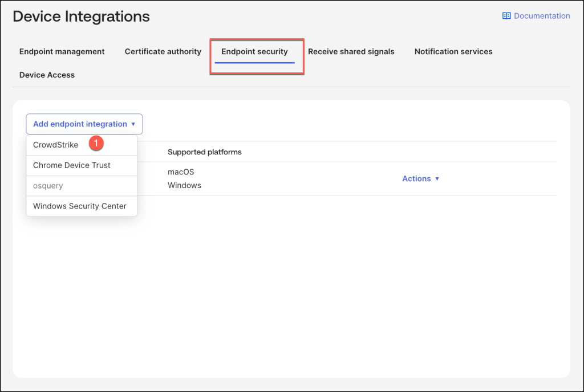Go to the Receive shared signals tab
584x392 pixels.
pyautogui.click(x=351, y=51)
